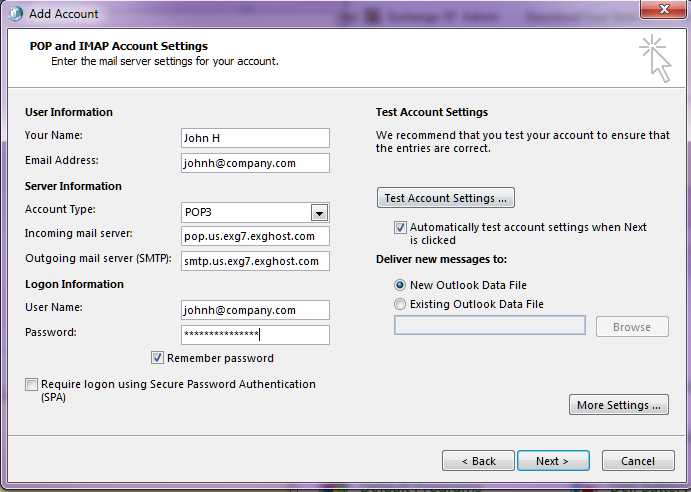Proceed by clicking the Next button
Viewport: 691px width, 492px height.
pos(552,461)
